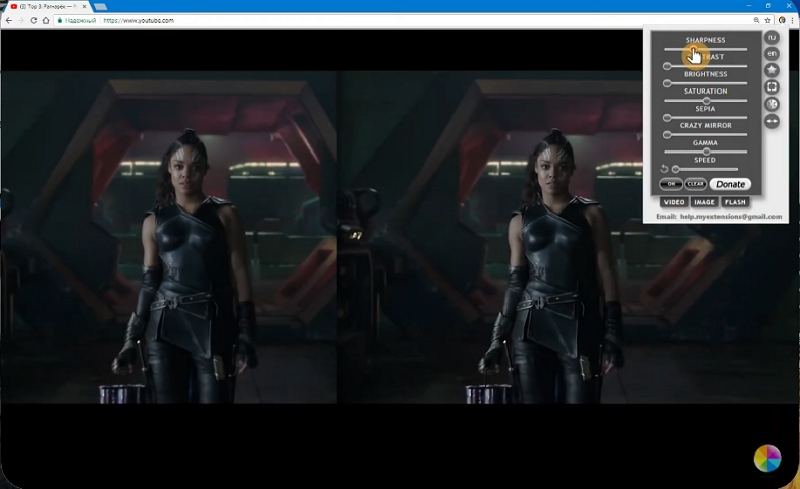The width and height of the screenshot is (800, 489).
Task: Minimize the browser window
Action: tap(749, 6)
